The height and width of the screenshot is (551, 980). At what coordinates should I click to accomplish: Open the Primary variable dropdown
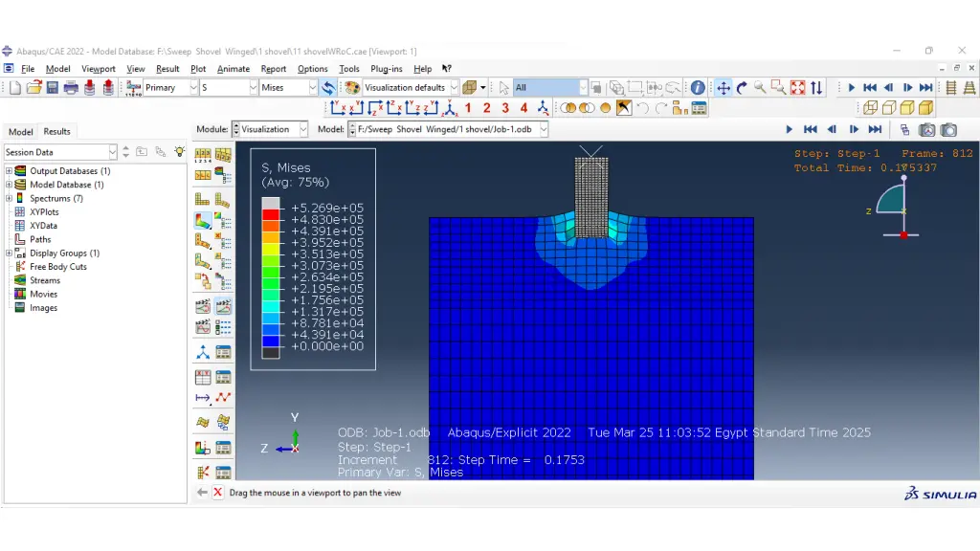(193, 88)
